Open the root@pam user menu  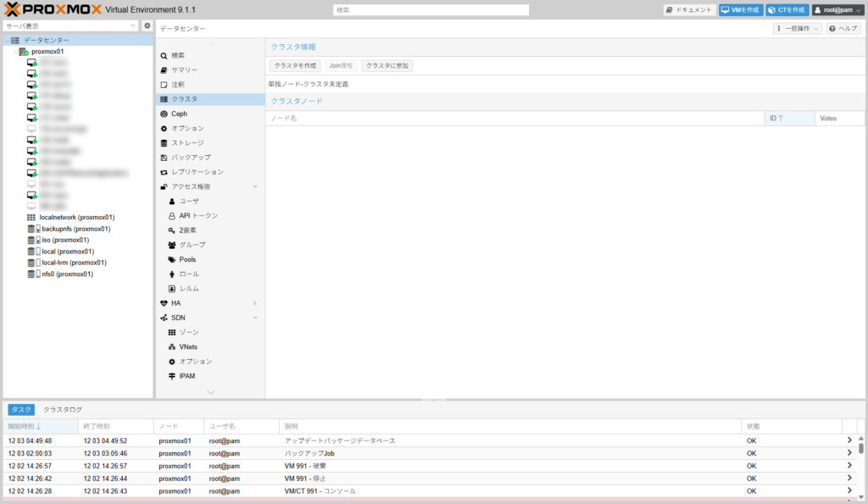[x=837, y=9]
